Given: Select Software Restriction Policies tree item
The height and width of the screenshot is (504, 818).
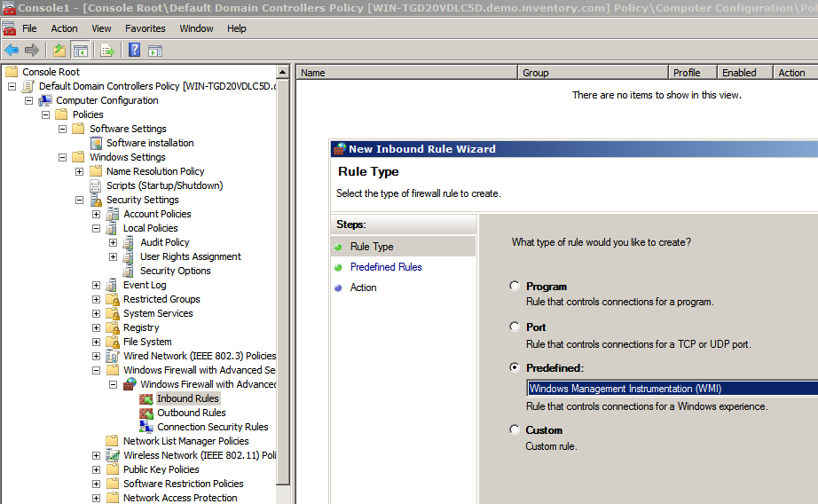Looking at the screenshot, I should (183, 484).
